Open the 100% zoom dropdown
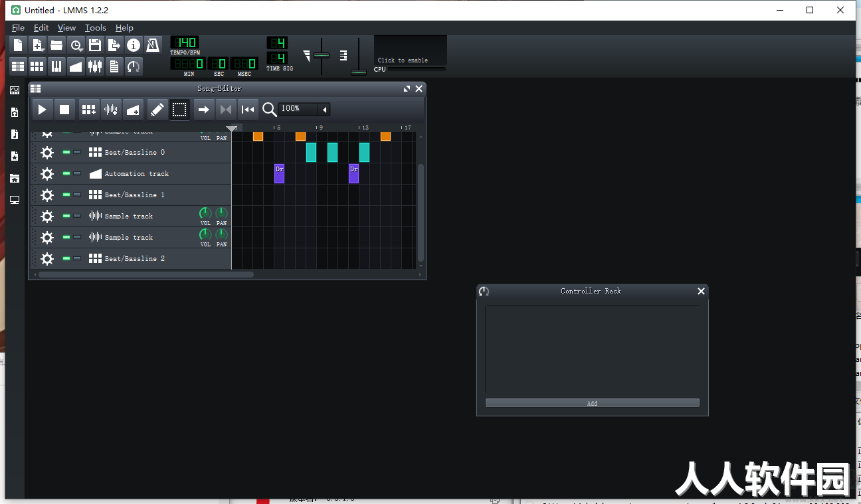The image size is (861, 504). pyautogui.click(x=324, y=109)
